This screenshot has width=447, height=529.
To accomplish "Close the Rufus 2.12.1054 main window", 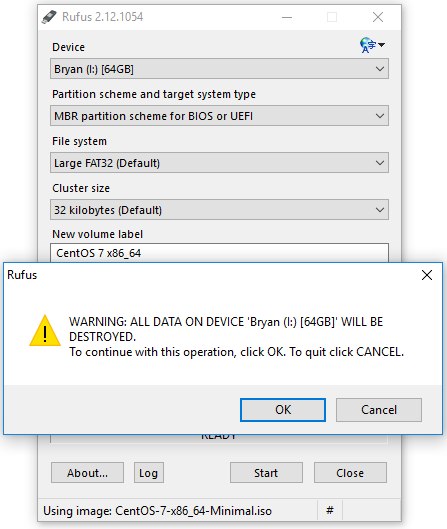I will (x=378, y=17).
